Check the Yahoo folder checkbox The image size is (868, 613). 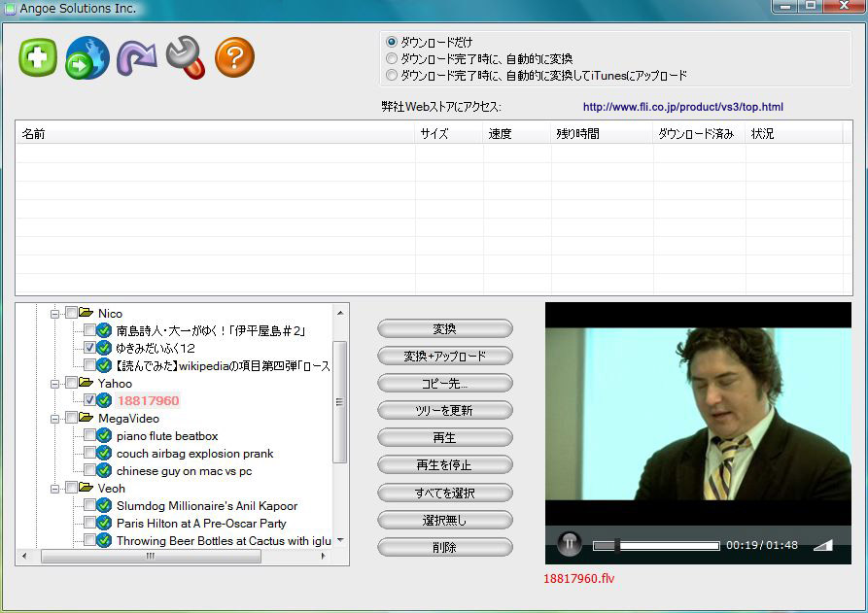(71, 383)
